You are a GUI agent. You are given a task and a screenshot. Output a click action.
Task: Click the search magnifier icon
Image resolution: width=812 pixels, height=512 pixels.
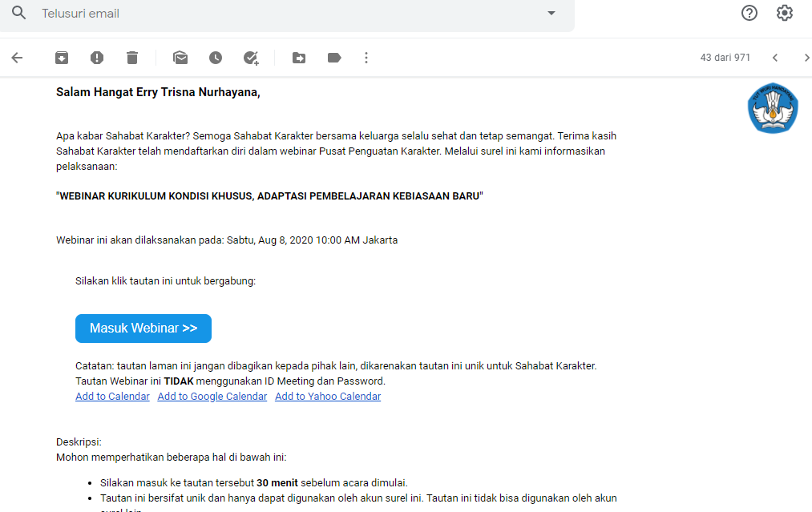coord(19,14)
